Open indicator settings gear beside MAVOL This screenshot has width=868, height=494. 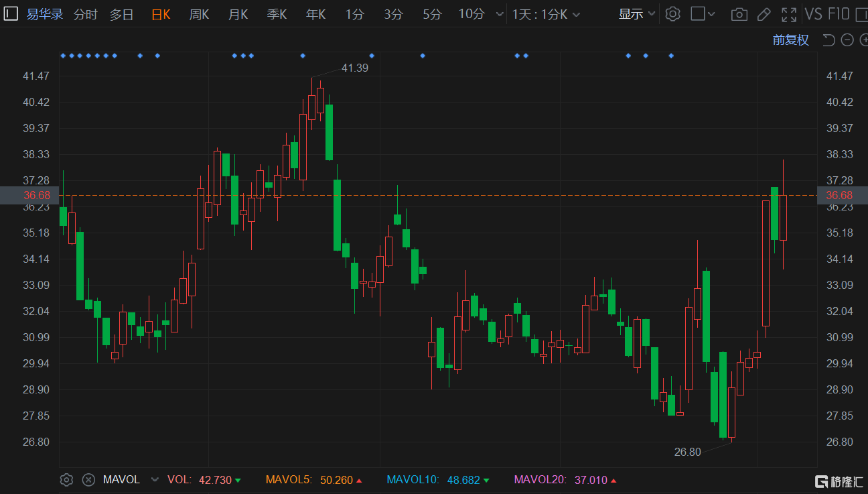point(66,480)
